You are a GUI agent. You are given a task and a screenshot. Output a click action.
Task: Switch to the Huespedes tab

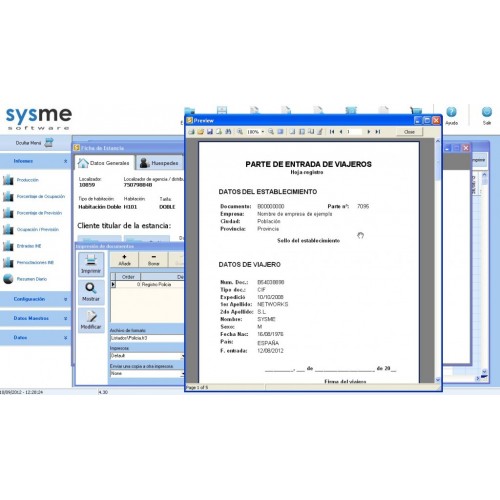(x=159, y=163)
